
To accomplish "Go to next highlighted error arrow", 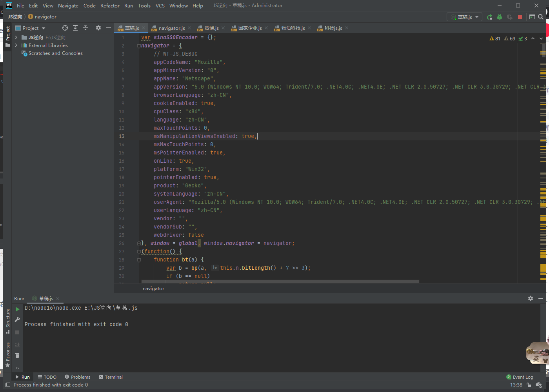I will (541, 38).
